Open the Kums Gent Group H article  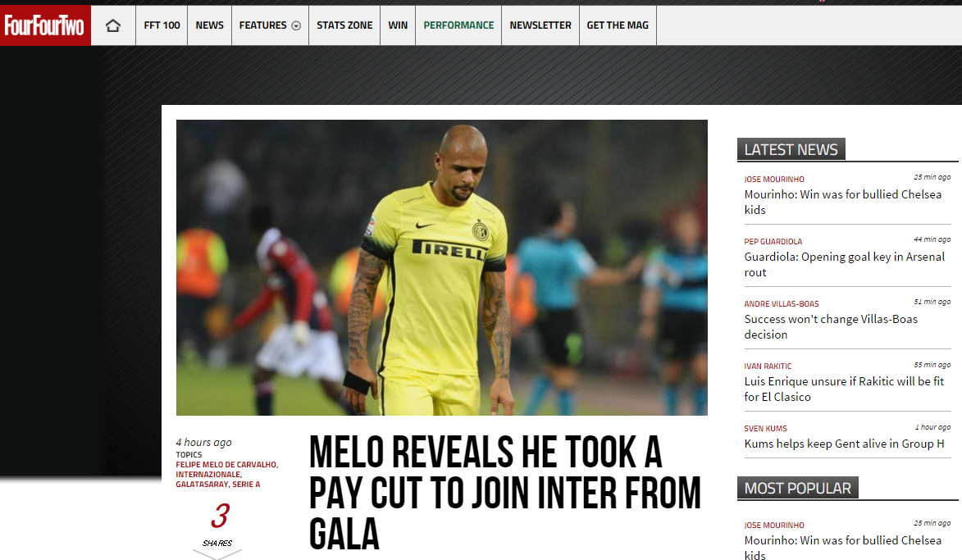(x=844, y=444)
